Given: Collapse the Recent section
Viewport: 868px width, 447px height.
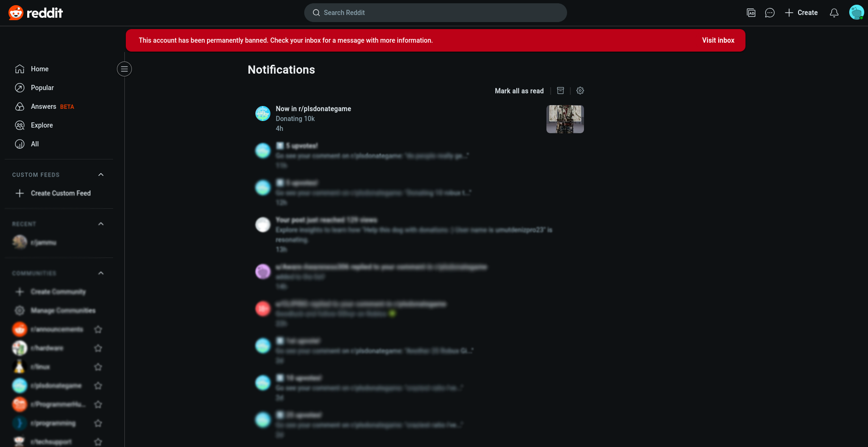Looking at the screenshot, I should pos(101,224).
